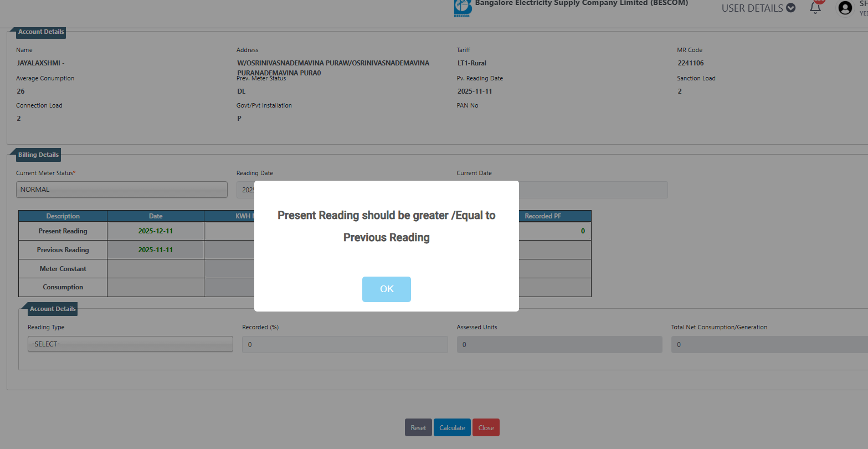Screen dimensions: 868x449
Task: Click the Recorded (%) input field
Action: (x=345, y=344)
